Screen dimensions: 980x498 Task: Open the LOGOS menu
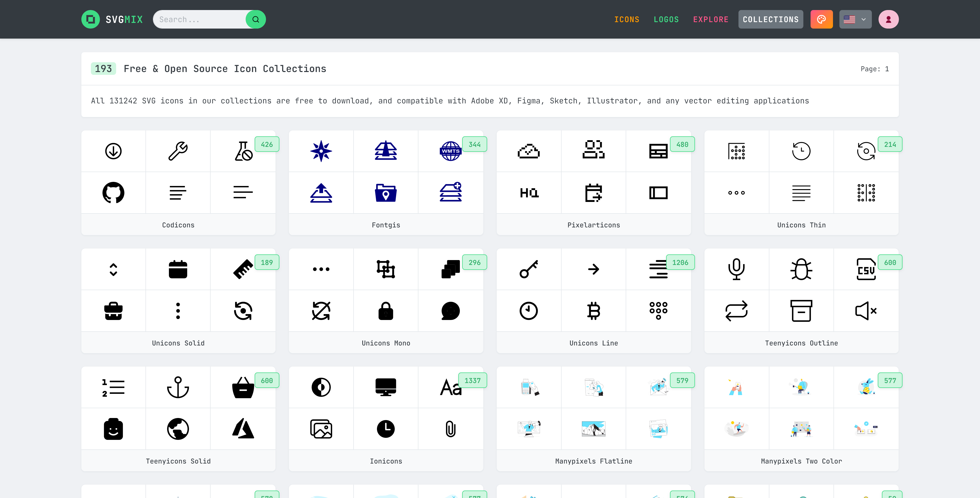point(666,19)
